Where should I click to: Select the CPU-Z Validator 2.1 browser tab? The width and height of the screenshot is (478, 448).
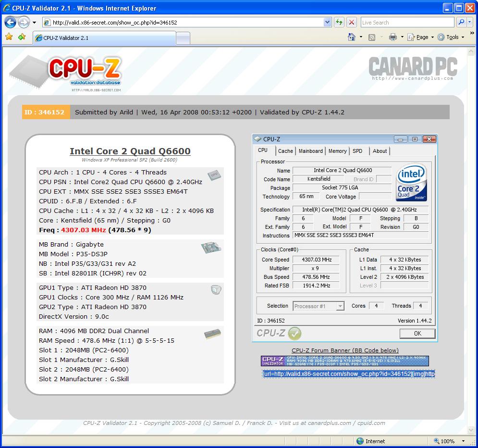(105, 38)
